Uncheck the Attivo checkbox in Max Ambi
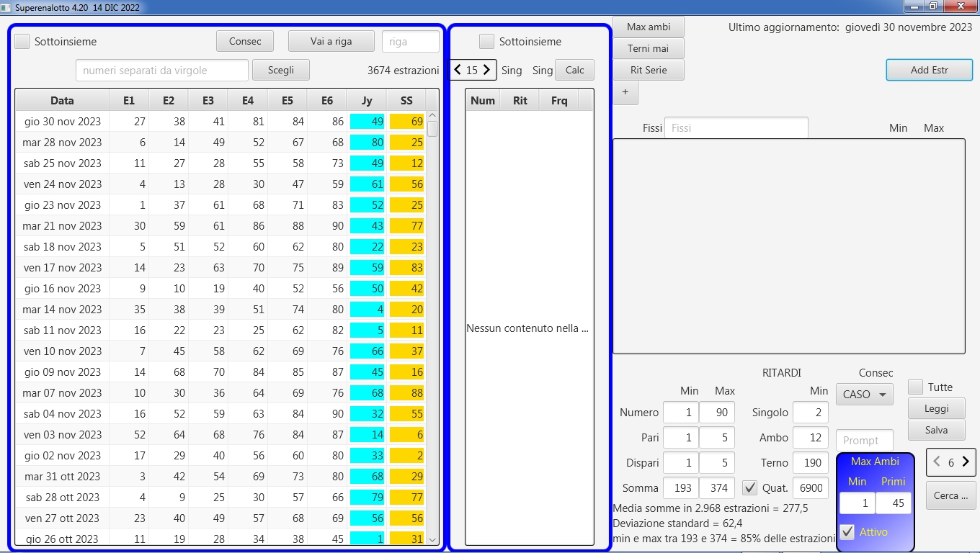 pyautogui.click(x=848, y=532)
